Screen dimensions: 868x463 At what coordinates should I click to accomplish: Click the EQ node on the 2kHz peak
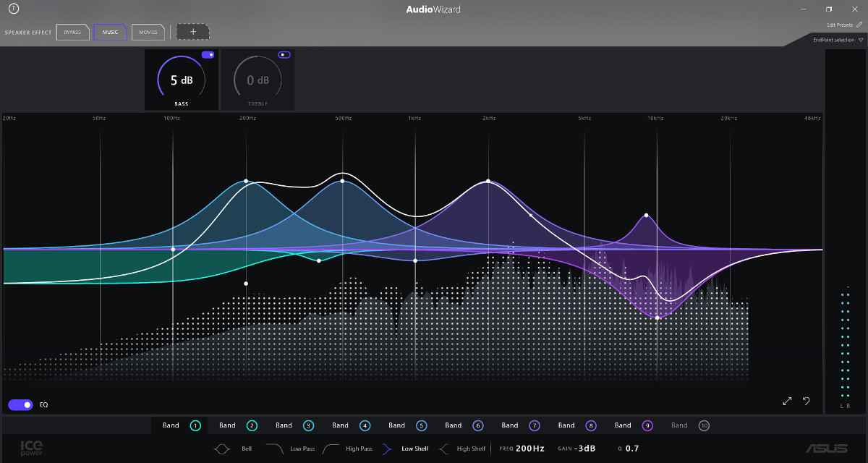[x=488, y=181]
